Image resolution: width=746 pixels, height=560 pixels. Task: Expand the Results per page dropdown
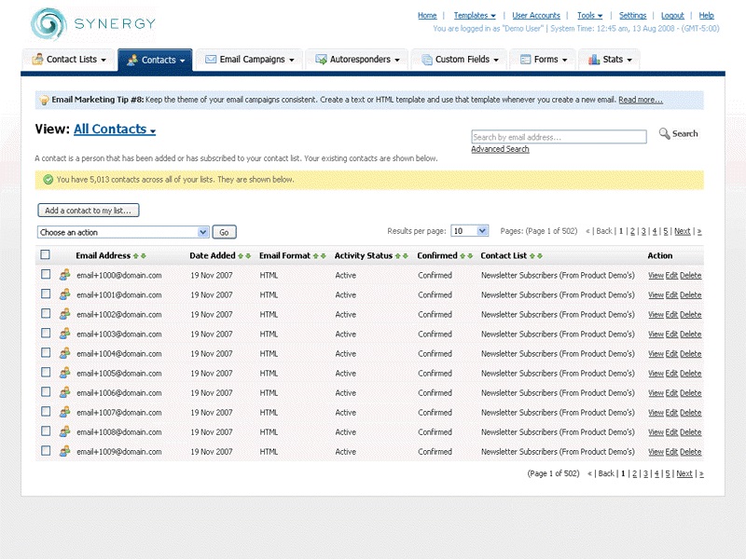pyautogui.click(x=470, y=231)
